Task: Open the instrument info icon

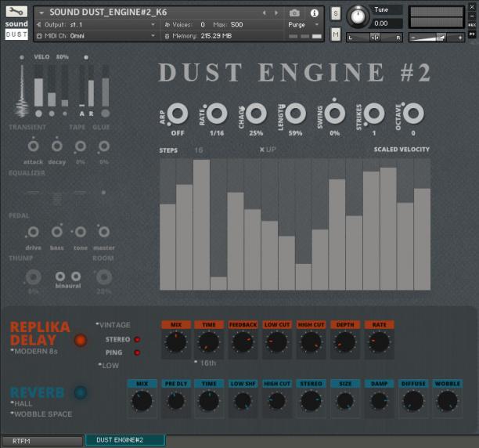Action: coord(315,13)
